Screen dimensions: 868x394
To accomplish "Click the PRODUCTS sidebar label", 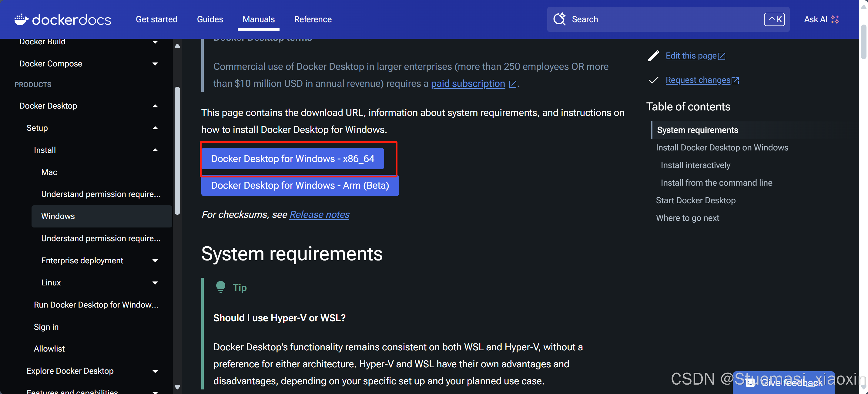I will (x=33, y=85).
